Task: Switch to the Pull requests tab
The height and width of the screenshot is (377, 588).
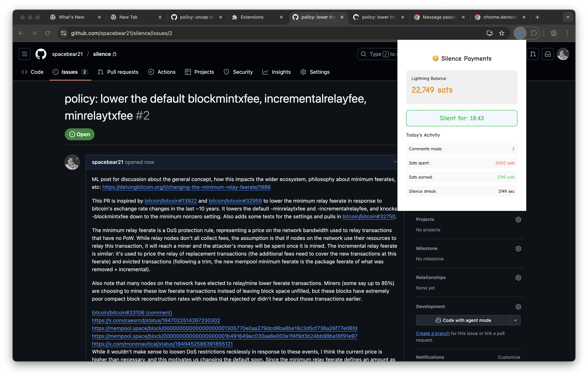Action: point(118,72)
